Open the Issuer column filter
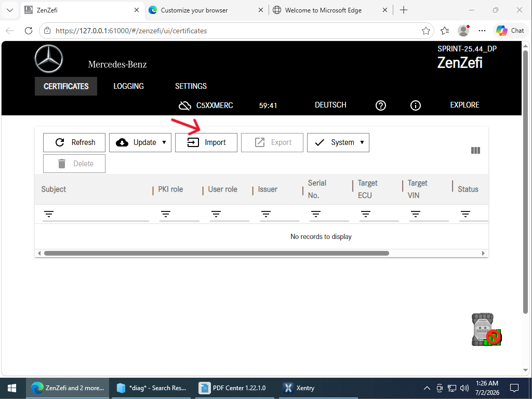532x399 pixels. point(266,214)
